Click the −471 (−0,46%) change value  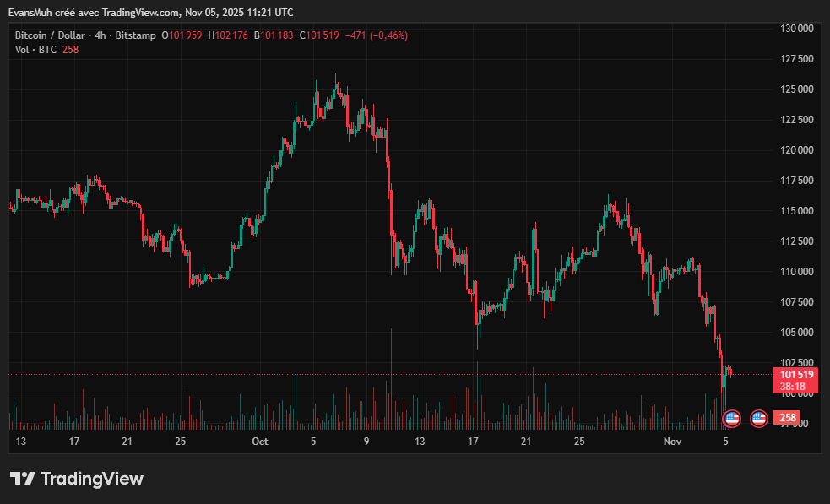pos(377,35)
